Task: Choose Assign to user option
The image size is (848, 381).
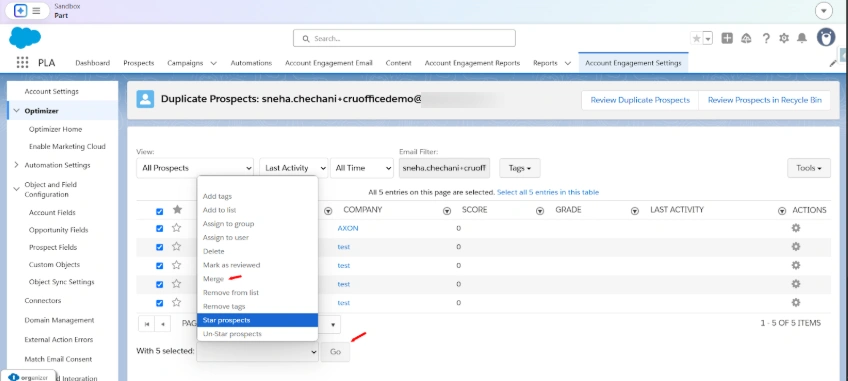Action: coord(226,238)
